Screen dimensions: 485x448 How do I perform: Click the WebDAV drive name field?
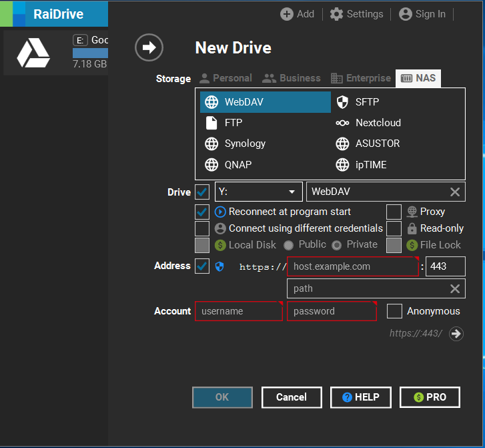[386, 192]
